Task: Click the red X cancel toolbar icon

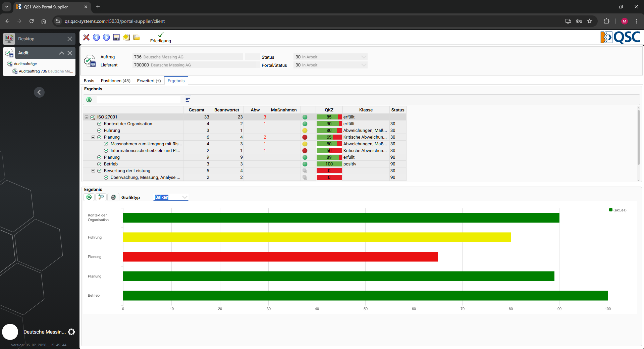Action: (x=86, y=37)
